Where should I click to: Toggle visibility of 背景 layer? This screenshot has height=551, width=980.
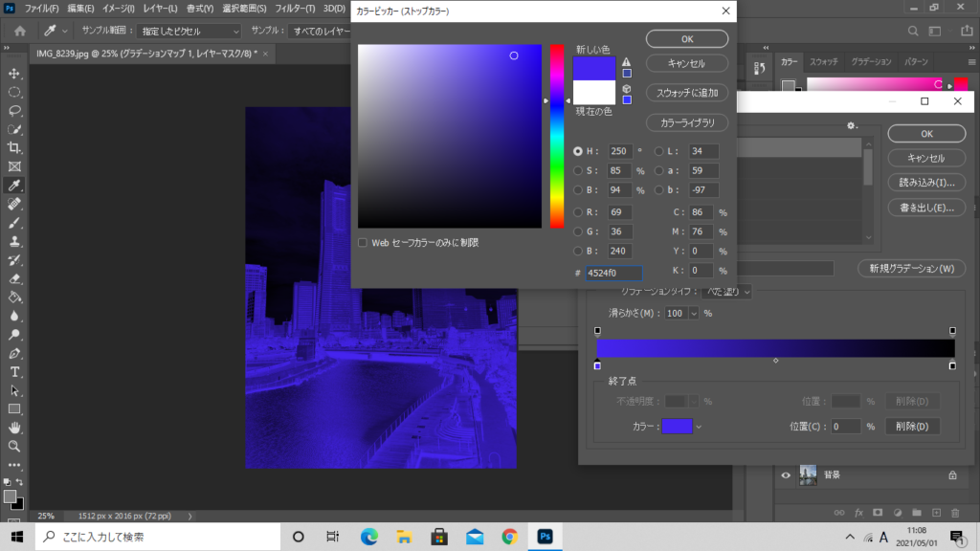click(786, 474)
